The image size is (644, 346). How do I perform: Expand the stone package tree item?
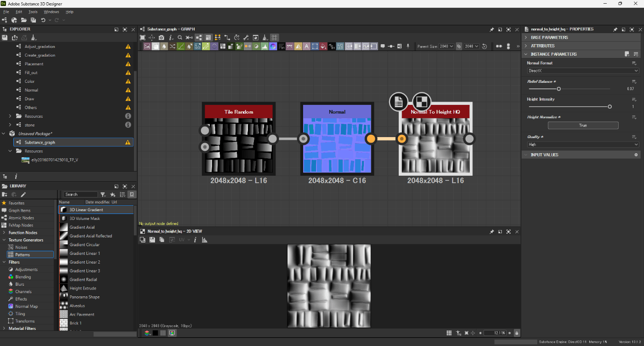(10, 125)
